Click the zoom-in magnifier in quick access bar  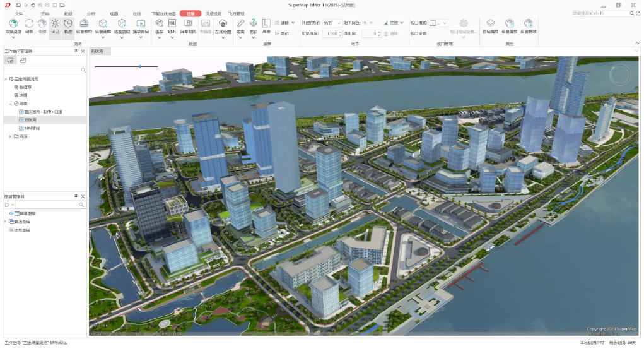[x=40, y=5]
